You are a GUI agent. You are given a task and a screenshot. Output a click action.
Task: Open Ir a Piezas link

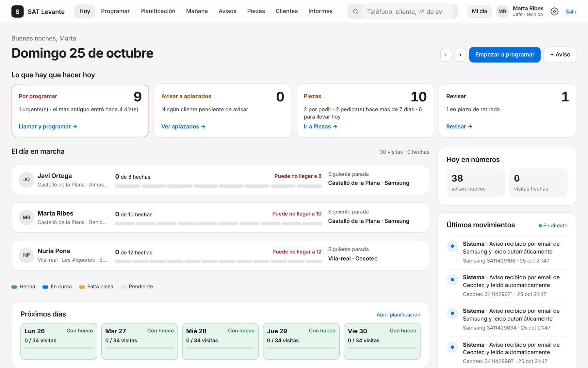320,127
